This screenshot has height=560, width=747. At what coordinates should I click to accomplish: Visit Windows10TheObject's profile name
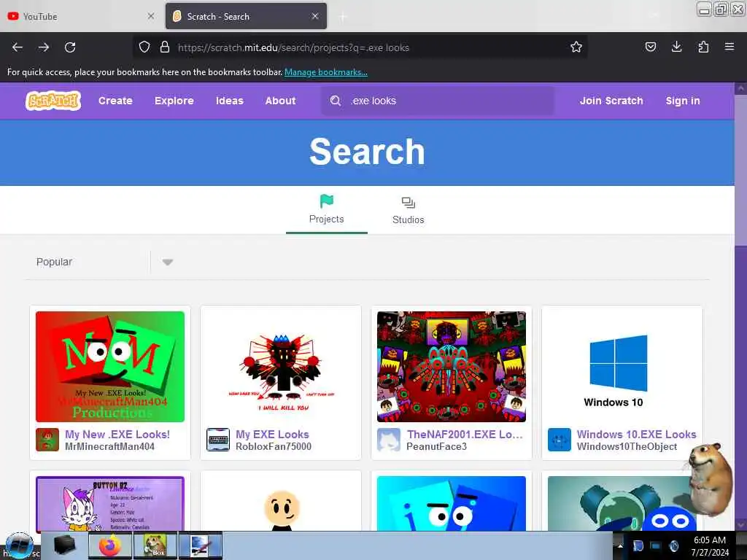tap(627, 447)
